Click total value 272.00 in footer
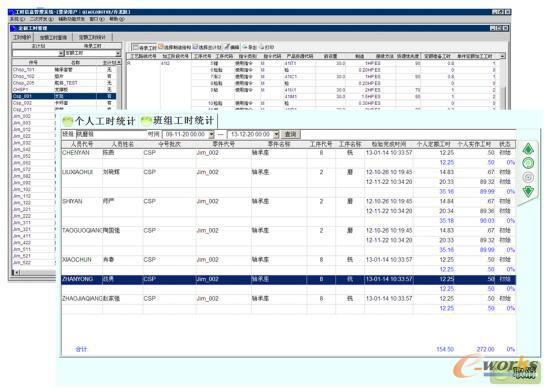The width and height of the screenshot is (548, 388). click(x=485, y=349)
